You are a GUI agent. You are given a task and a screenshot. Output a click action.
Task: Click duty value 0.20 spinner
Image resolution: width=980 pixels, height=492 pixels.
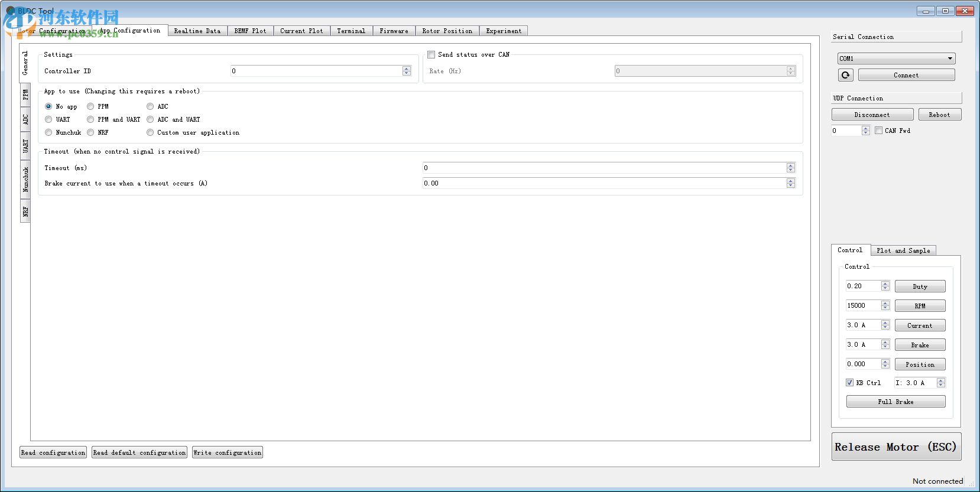[885, 286]
